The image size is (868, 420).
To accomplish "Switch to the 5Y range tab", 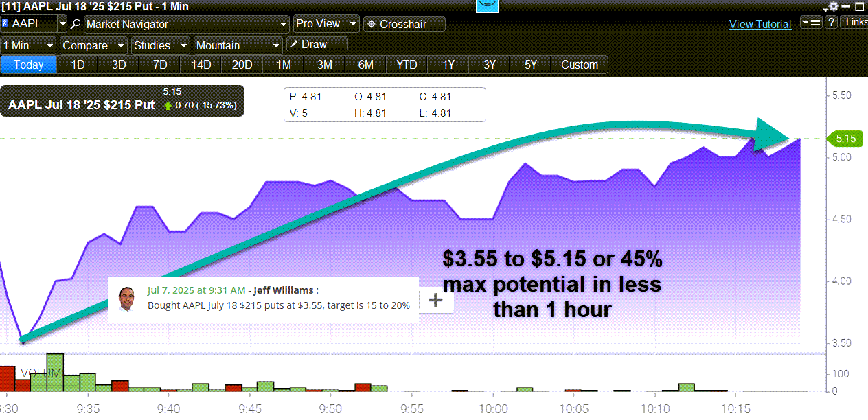I will pos(531,65).
